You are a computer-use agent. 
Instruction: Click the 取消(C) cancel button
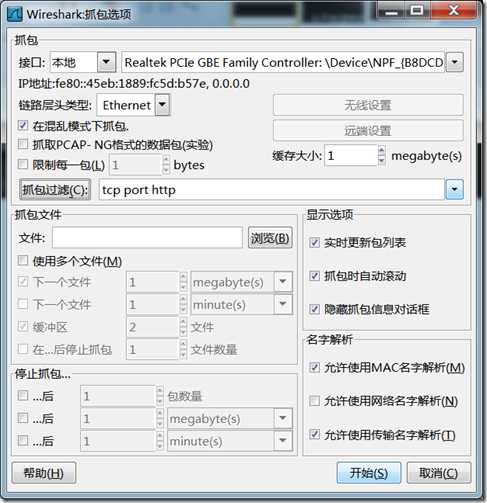[x=439, y=473]
